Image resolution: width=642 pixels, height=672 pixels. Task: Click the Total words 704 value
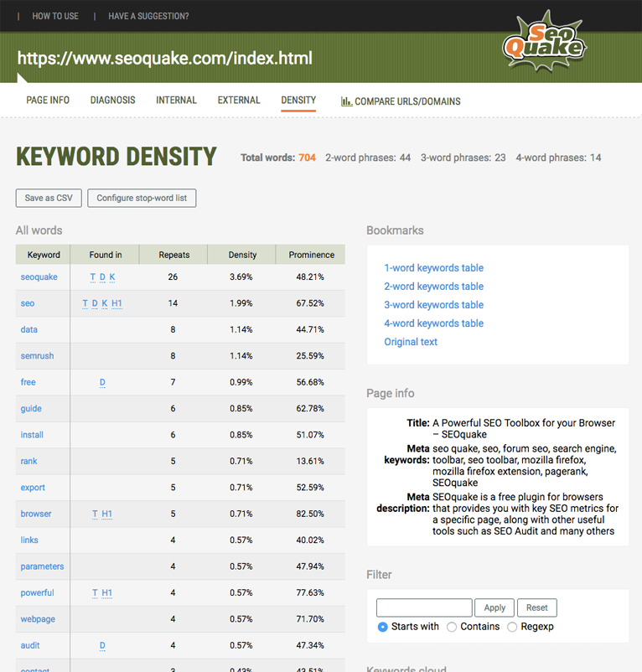click(x=308, y=158)
